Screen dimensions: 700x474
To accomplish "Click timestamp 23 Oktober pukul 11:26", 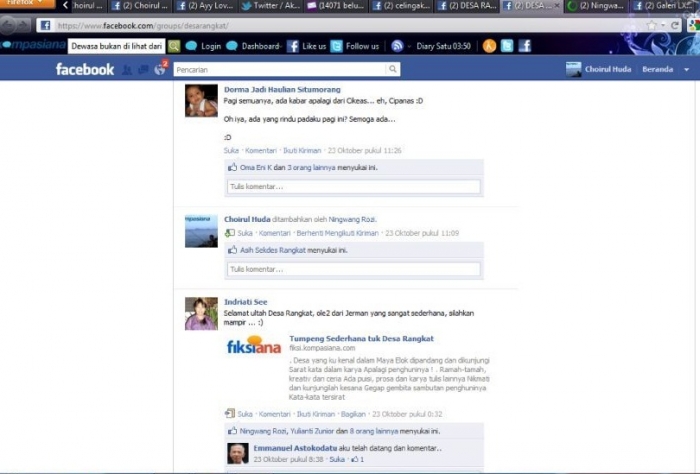I will point(364,150).
